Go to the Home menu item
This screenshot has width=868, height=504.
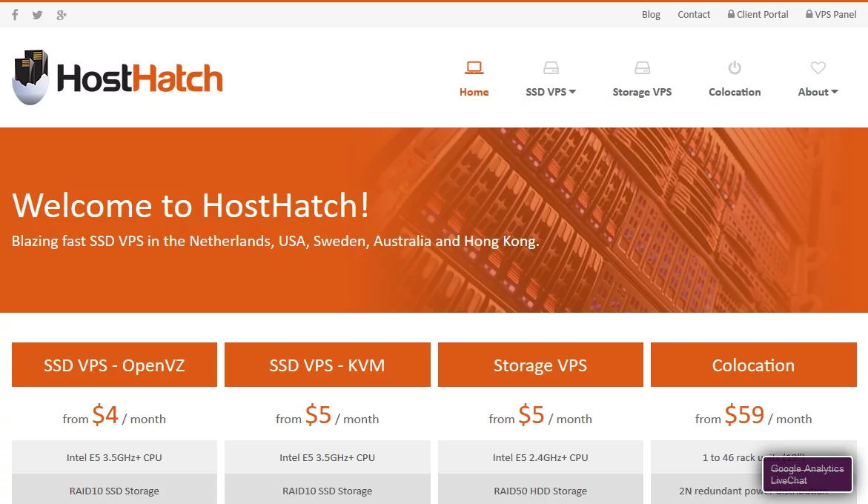474,92
